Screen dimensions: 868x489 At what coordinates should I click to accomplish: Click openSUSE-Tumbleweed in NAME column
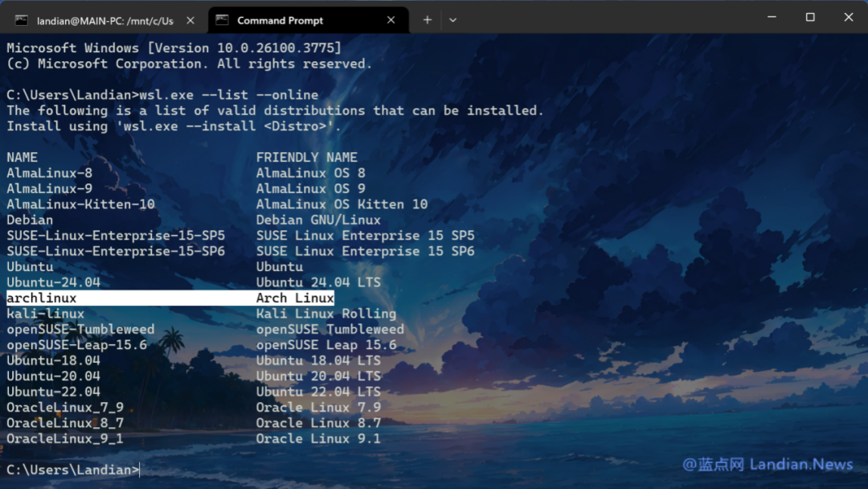click(81, 329)
